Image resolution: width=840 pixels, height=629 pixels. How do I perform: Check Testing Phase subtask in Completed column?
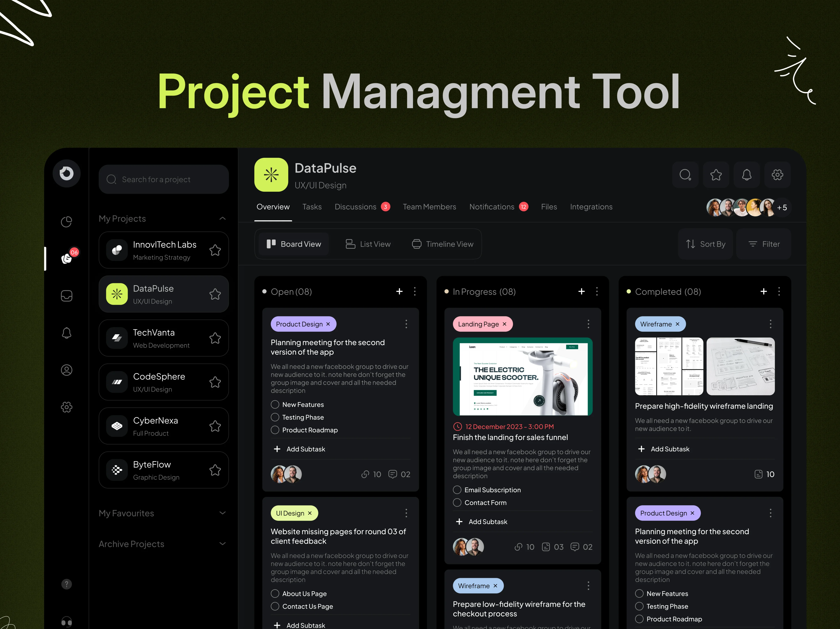tap(639, 606)
